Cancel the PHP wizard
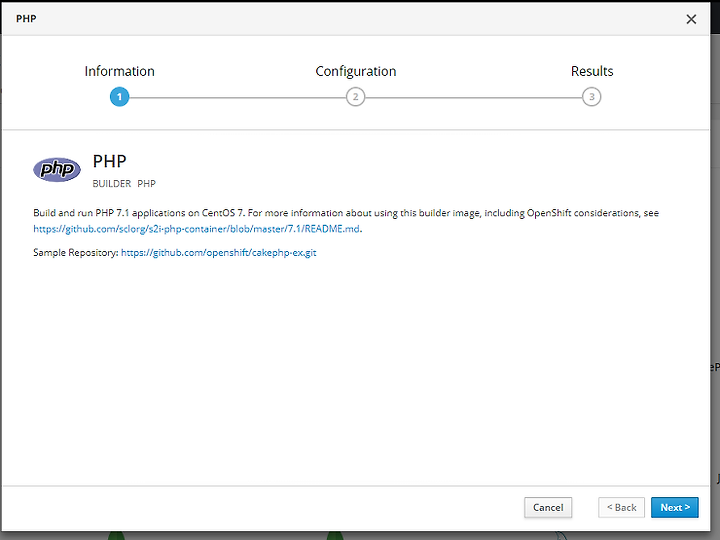Image resolution: width=720 pixels, height=540 pixels. coord(548,507)
